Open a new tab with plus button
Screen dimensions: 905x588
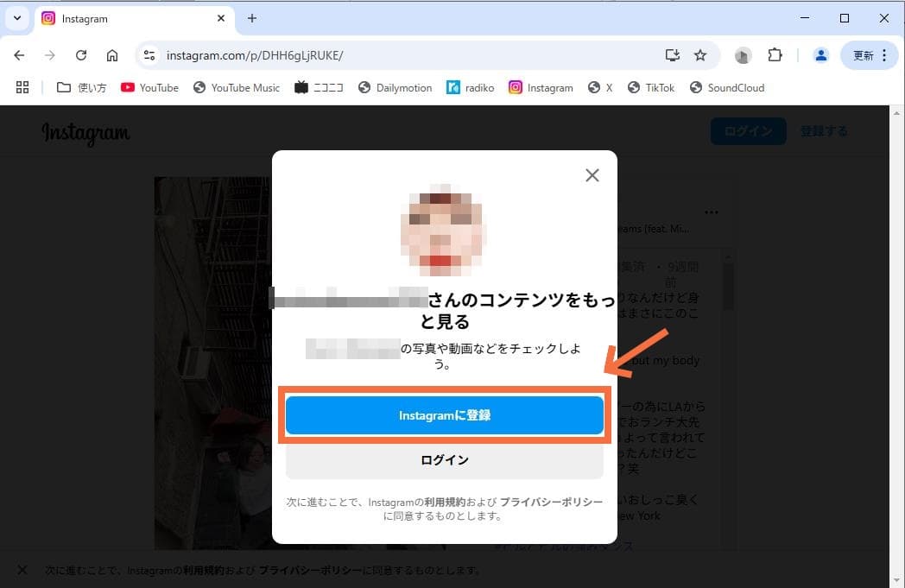(x=251, y=18)
